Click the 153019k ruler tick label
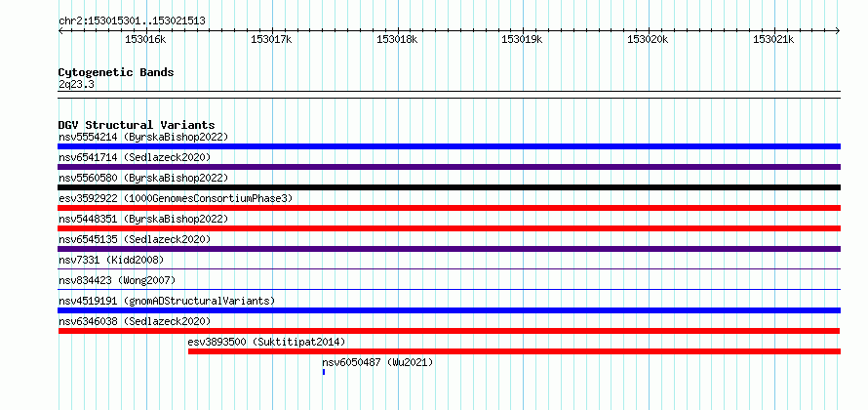 [x=522, y=39]
